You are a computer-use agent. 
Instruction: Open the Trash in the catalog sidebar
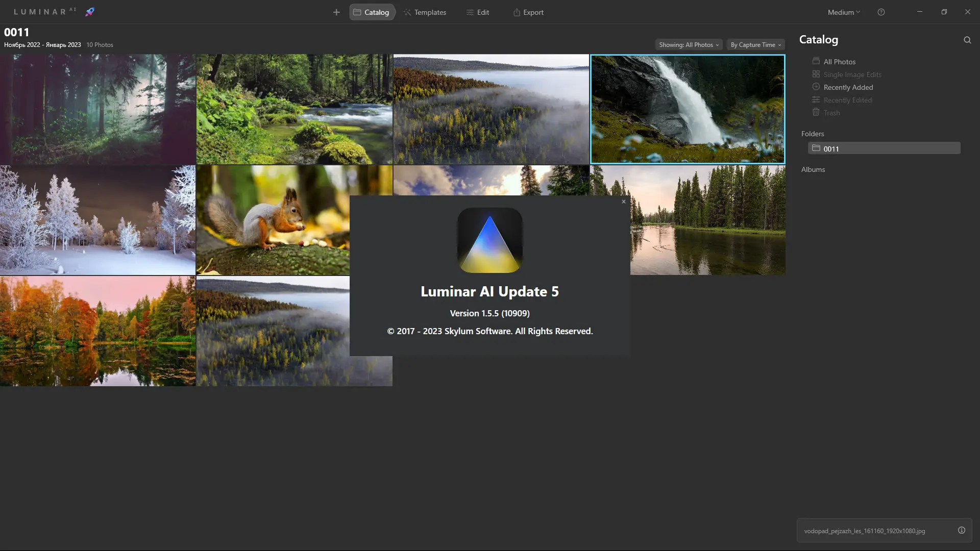point(831,113)
